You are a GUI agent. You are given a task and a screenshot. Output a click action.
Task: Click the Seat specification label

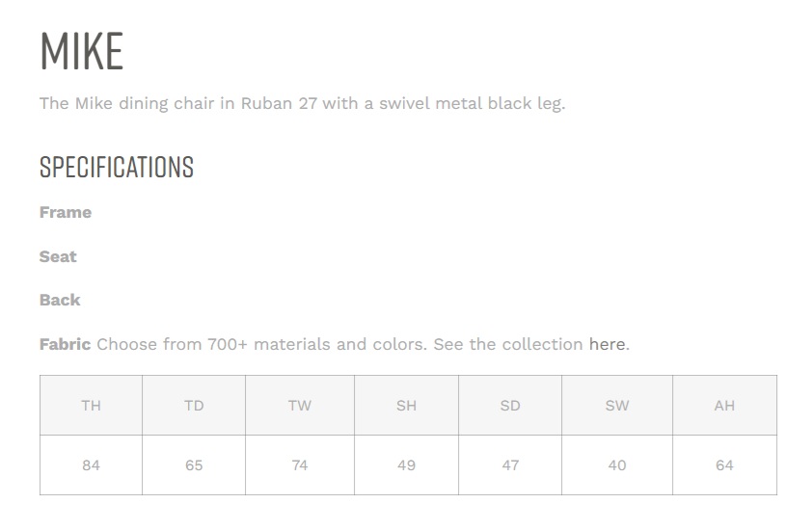[x=58, y=256]
